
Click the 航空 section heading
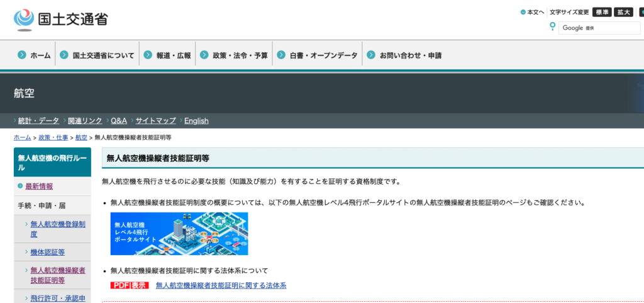(25, 93)
